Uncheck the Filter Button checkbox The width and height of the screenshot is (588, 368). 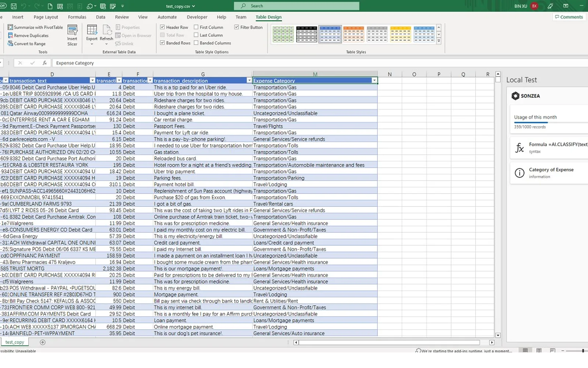237,27
